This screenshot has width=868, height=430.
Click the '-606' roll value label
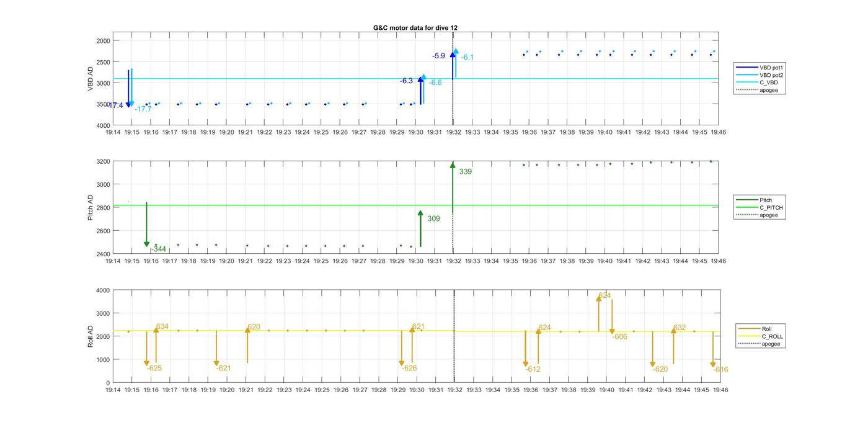pyautogui.click(x=620, y=337)
